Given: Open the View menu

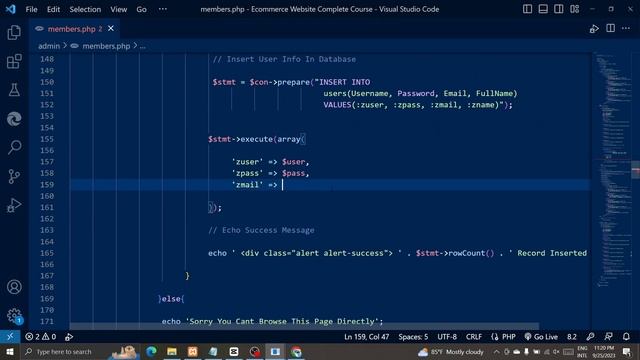Looking at the screenshot, I should pos(118,9).
